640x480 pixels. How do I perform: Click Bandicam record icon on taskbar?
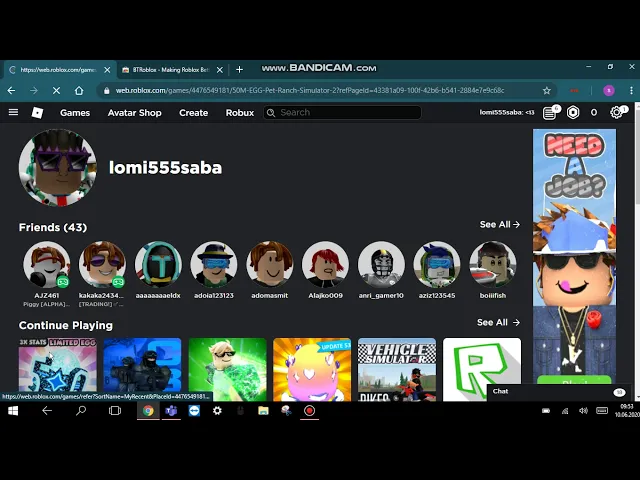pos(309,411)
